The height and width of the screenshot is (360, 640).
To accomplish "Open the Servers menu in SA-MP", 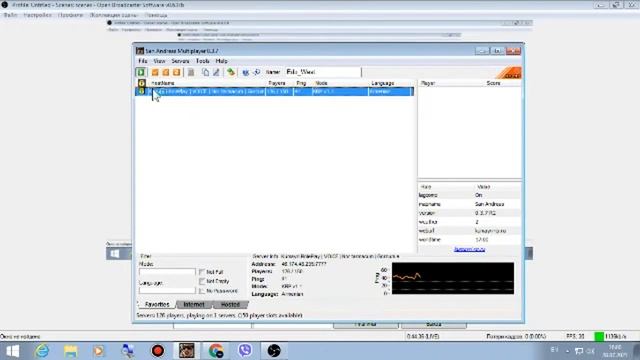I will click(x=180, y=61).
